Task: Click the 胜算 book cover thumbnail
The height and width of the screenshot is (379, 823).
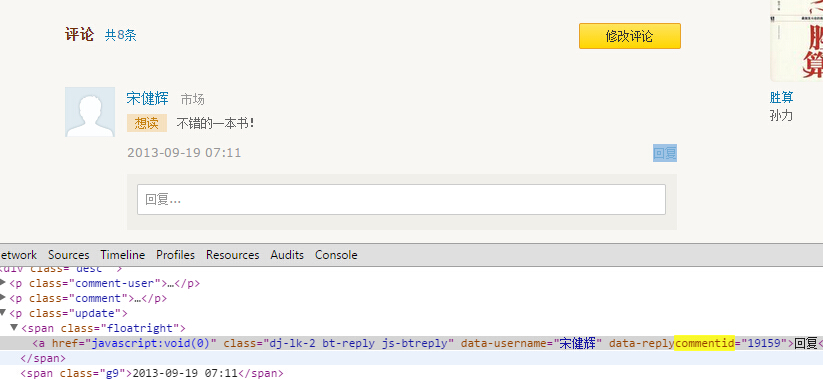Action: coord(796,40)
